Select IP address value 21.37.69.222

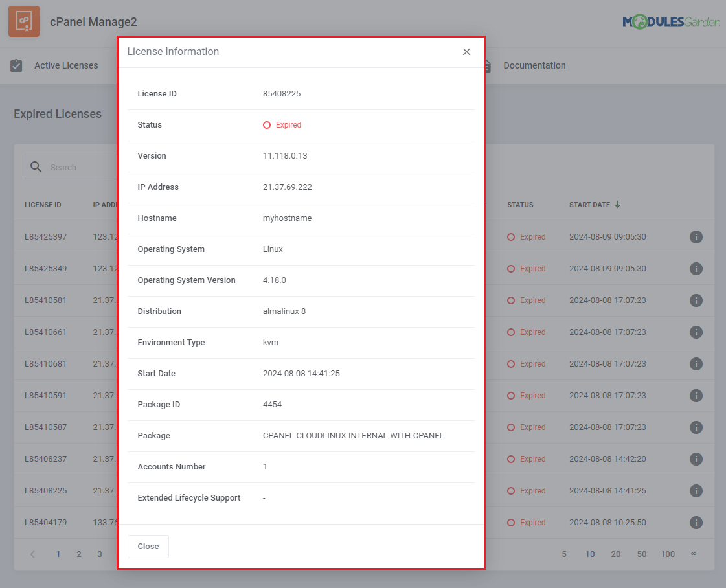[287, 187]
